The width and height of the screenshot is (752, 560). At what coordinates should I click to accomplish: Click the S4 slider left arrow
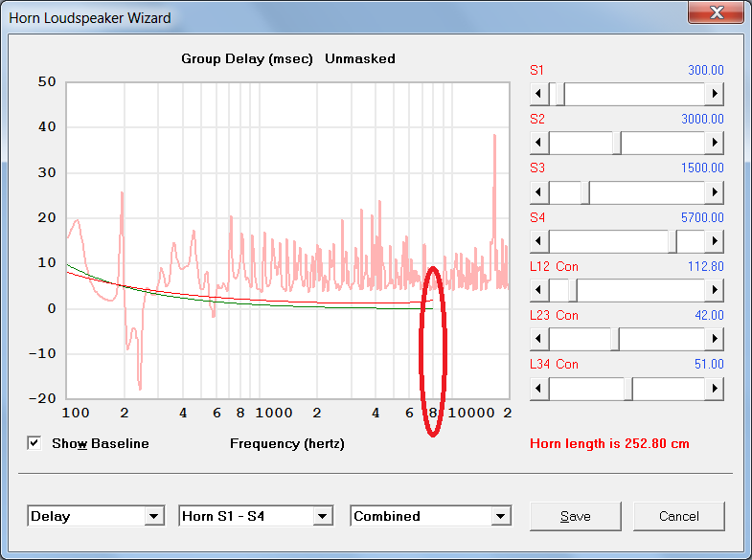click(x=539, y=241)
